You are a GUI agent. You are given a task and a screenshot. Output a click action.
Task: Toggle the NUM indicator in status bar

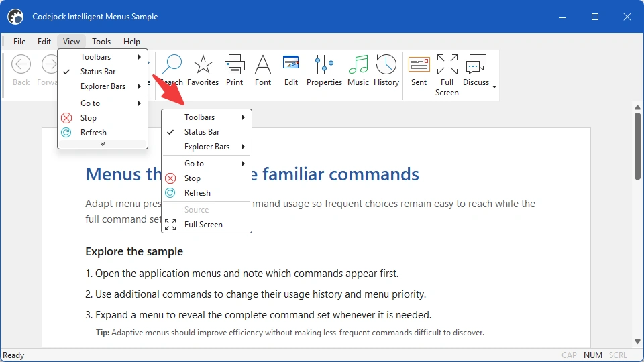coord(592,355)
